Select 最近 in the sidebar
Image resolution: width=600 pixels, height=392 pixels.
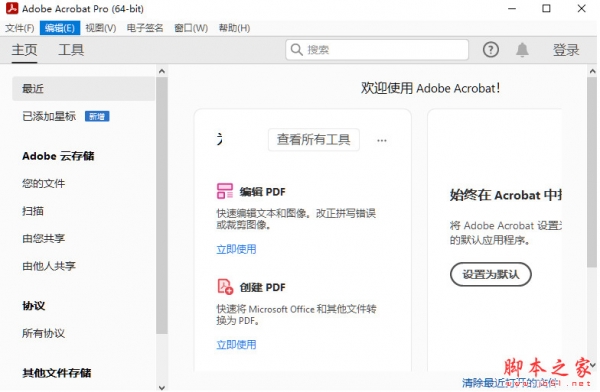click(x=83, y=89)
